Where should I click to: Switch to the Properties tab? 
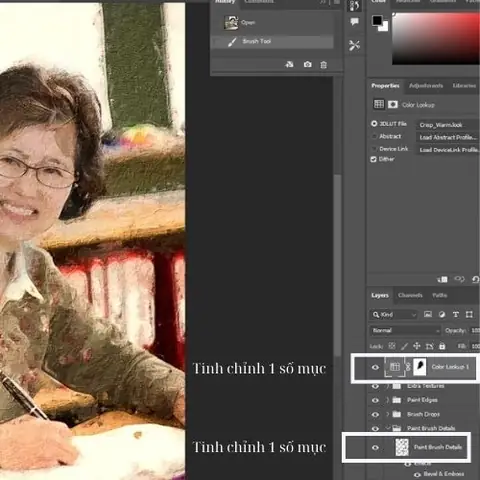click(x=385, y=86)
